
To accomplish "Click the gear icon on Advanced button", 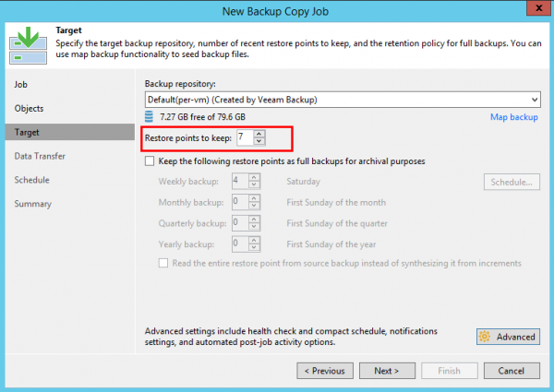I will (x=485, y=337).
